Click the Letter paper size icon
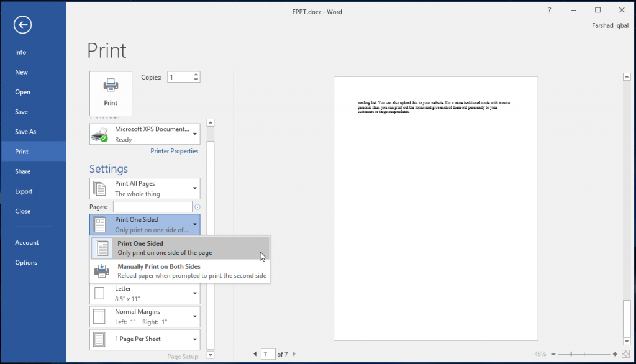Viewport: 636px width, 364px height. point(98,293)
